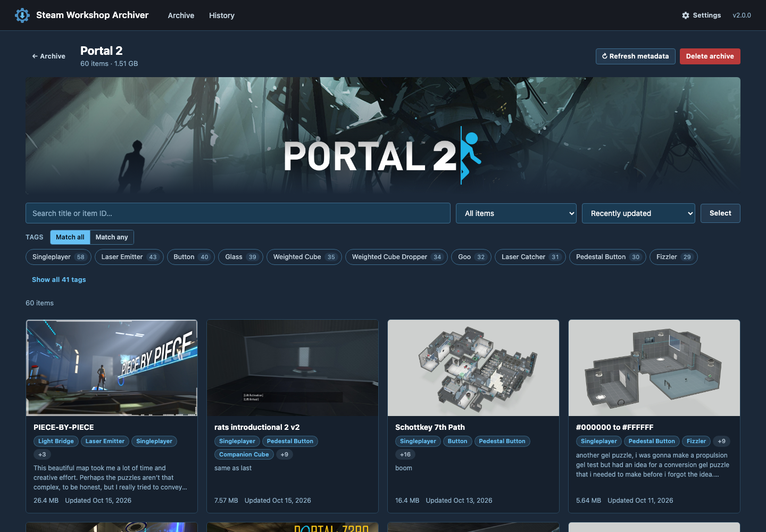
Task: Click the v2.0.0 version label
Action: click(742, 15)
